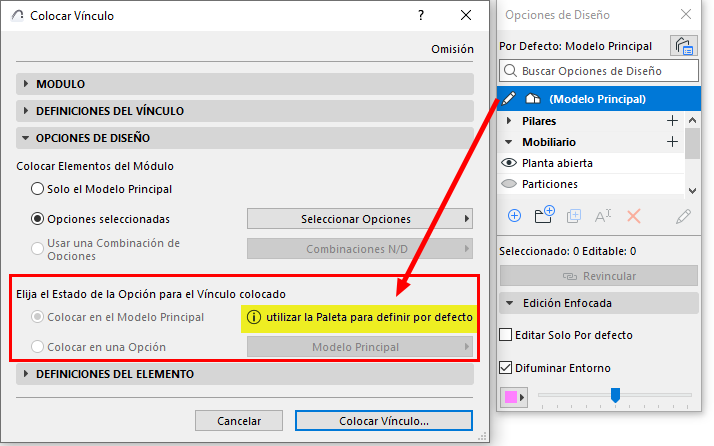Click the scroll down arrow in options list

[692, 190]
